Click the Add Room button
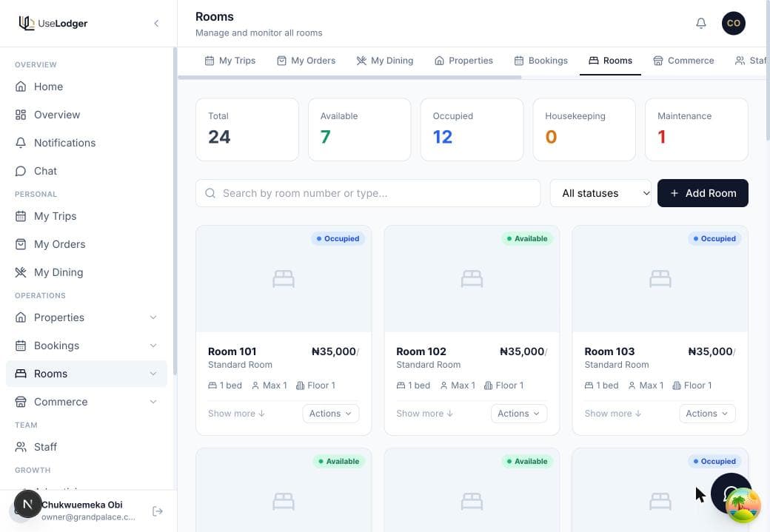This screenshot has width=770, height=532. pyautogui.click(x=703, y=193)
